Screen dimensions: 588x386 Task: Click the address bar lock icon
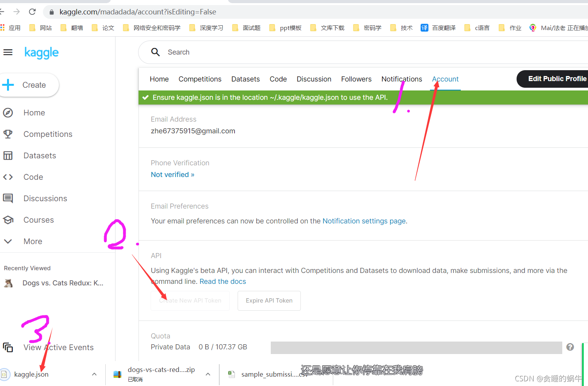click(52, 12)
